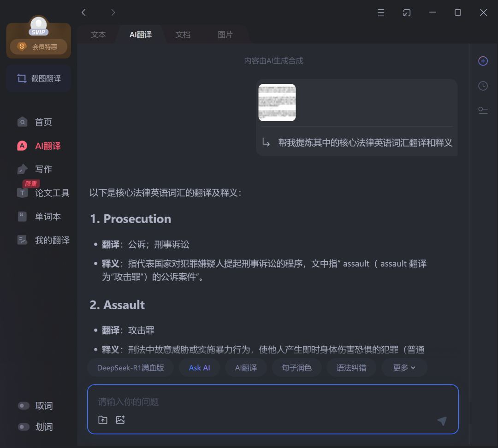Open the 论文工具 sidebar item

(52, 193)
